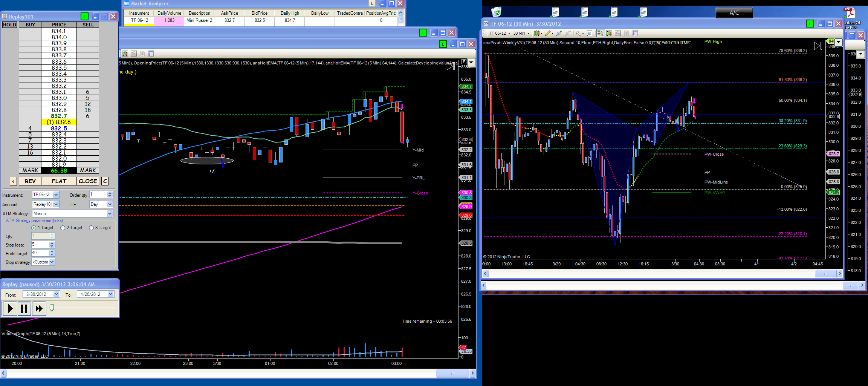868x386 pixels.
Task: Click the FLAT button
Action: point(59,181)
